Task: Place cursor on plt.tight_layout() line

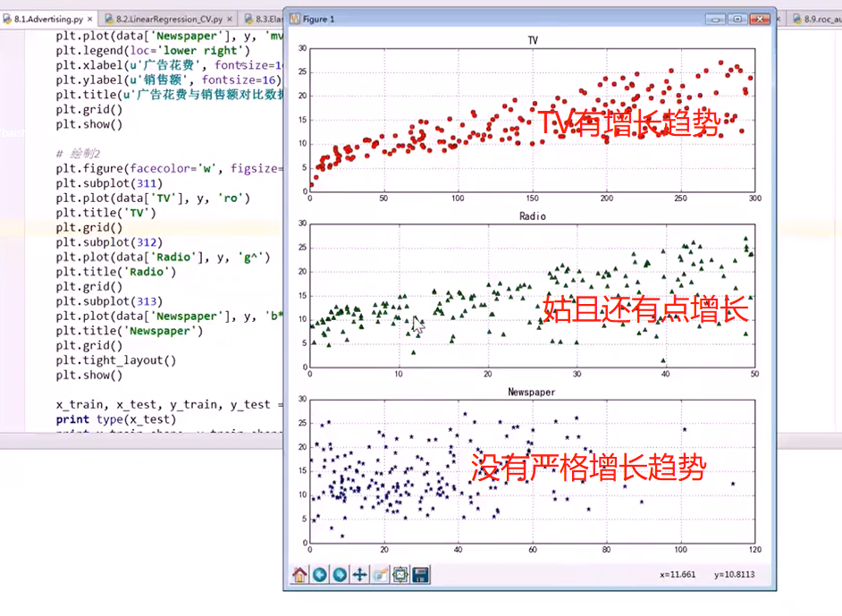Action: click(116, 360)
